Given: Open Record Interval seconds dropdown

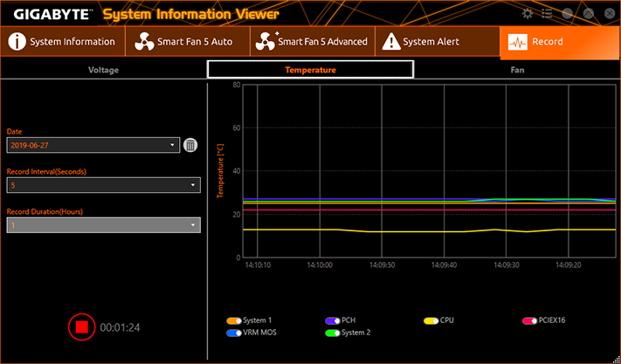Looking at the screenshot, I should coord(104,185).
